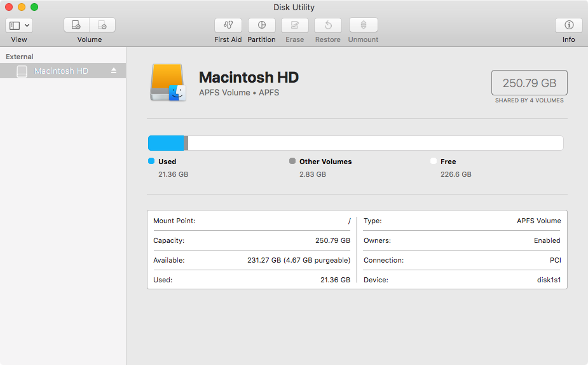Eject Macintosh HD using sidebar eject icon
Screen dimensions: 588x365
[114, 71]
